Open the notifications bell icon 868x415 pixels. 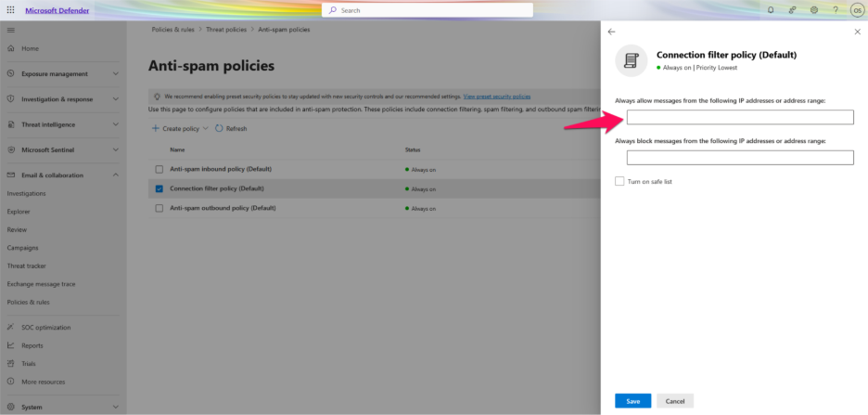coord(771,10)
